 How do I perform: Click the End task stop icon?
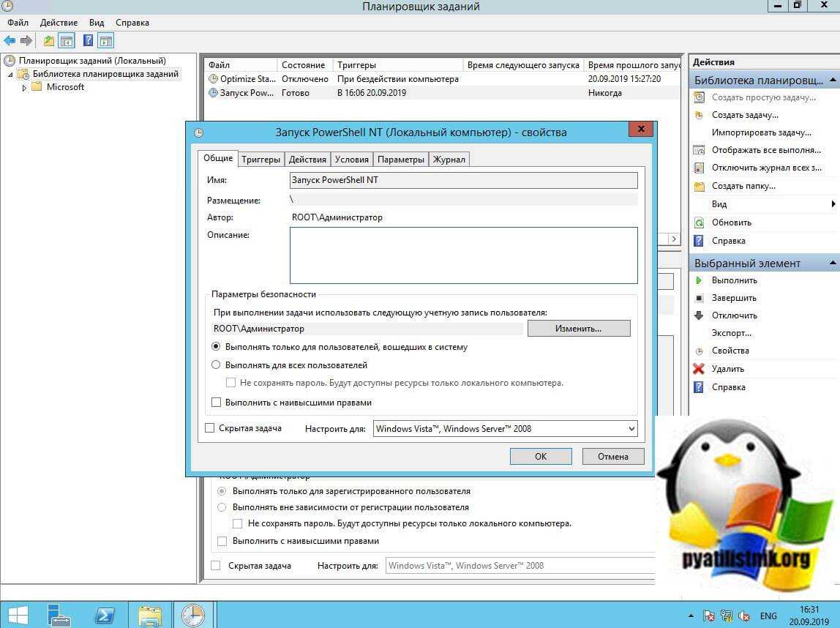tap(699, 298)
